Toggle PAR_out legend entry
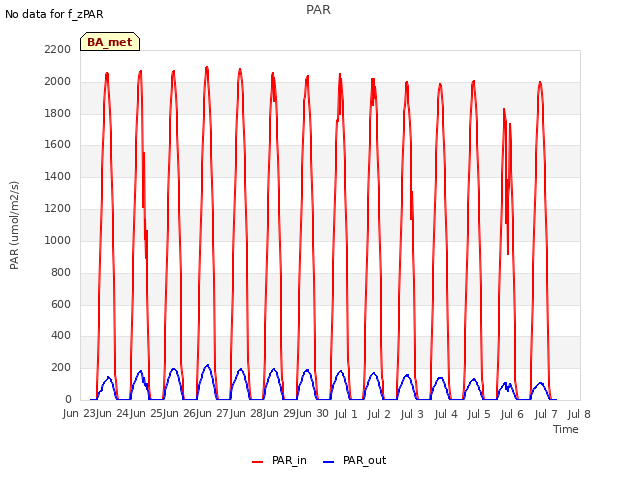This screenshot has width=640, height=480. [x=354, y=460]
